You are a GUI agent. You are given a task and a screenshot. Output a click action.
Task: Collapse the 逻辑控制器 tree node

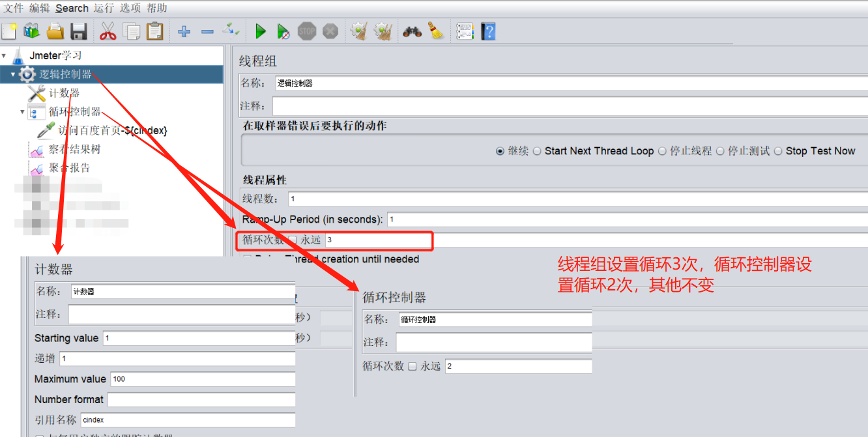(x=13, y=74)
